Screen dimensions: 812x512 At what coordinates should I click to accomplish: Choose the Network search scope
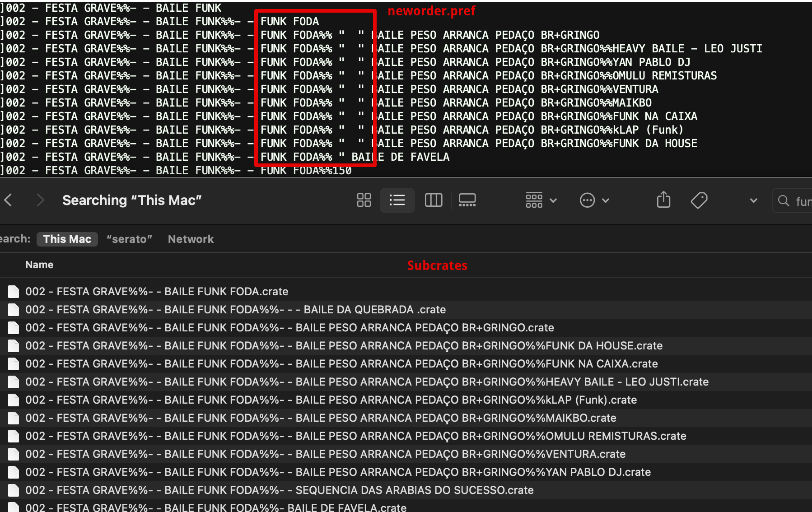coord(191,239)
